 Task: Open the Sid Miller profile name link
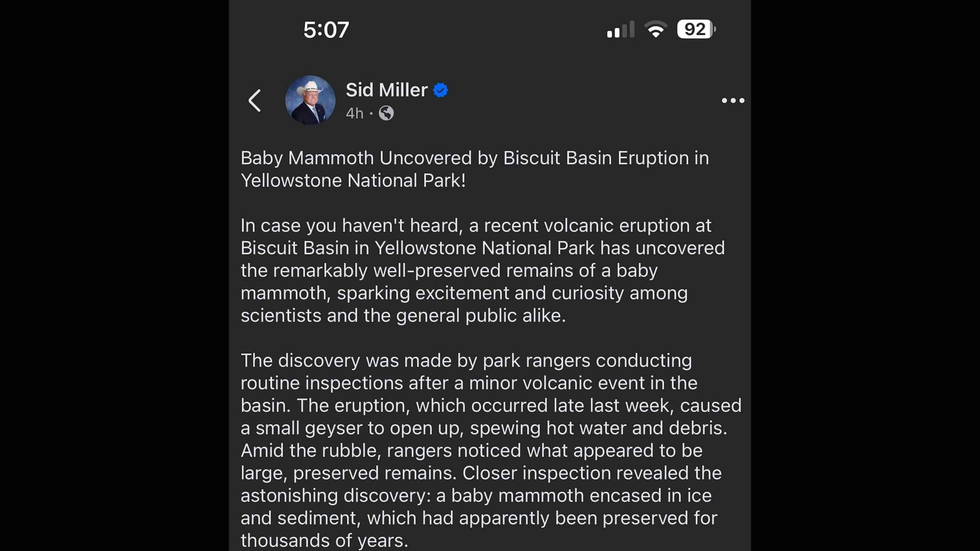click(386, 90)
